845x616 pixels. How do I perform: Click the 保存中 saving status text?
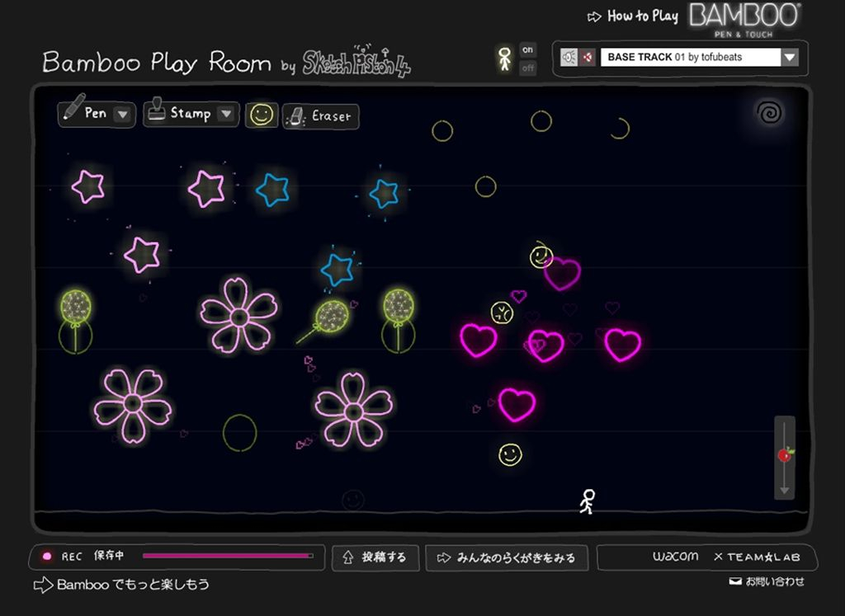pos(109,555)
